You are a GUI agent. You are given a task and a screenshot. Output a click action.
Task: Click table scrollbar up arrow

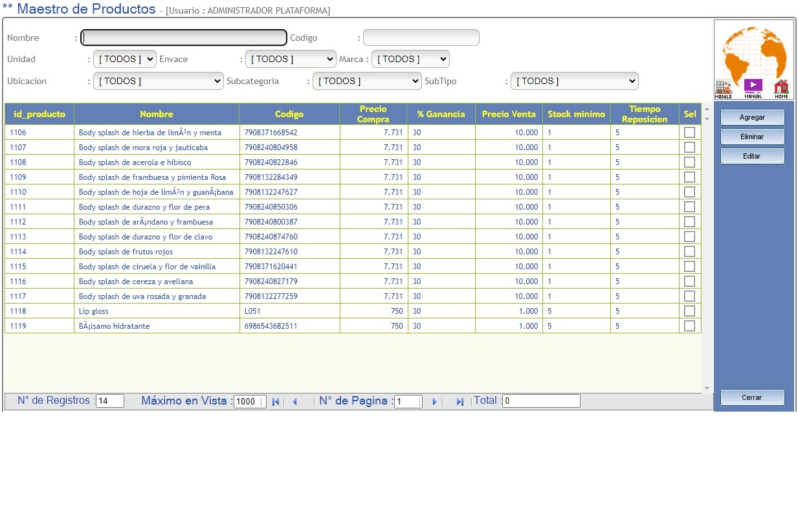707,108
